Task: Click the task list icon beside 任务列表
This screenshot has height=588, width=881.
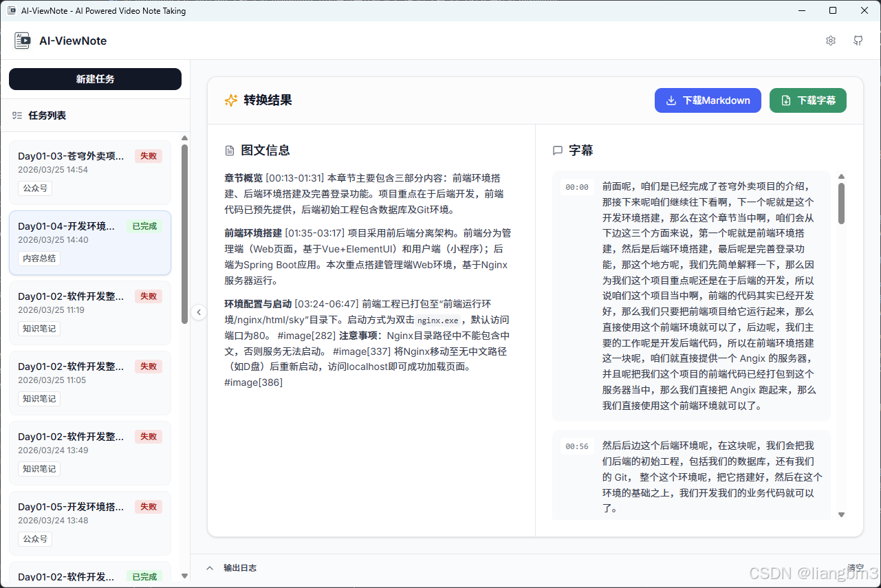Action: [x=17, y=116]
